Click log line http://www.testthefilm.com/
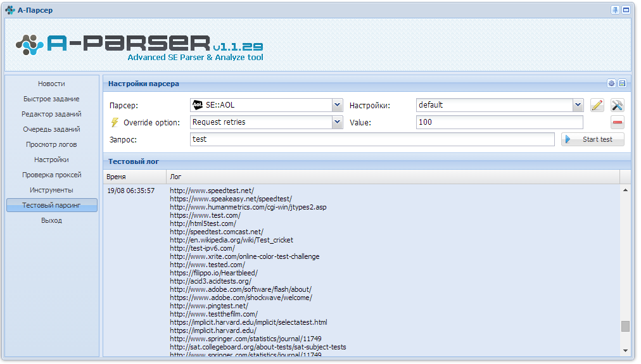The image size is (641, 364). pyautogui.click(x=214, y=314)
